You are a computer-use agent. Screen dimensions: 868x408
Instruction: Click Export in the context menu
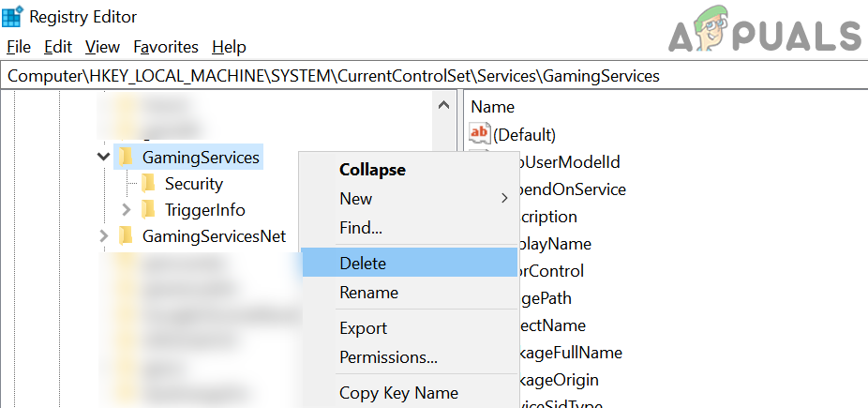click(x=363, y=328)
